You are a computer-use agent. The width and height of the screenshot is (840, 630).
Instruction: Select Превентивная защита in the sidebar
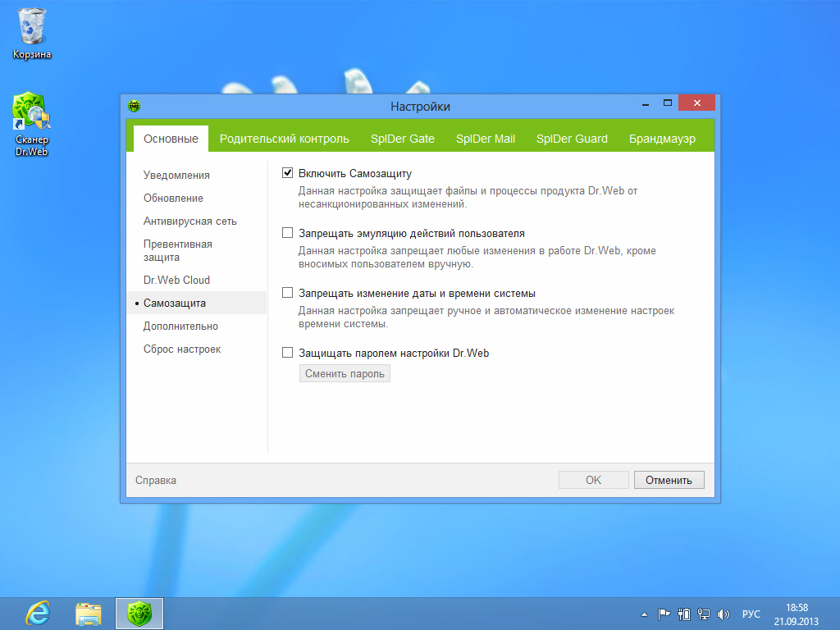tap(178, 251)
